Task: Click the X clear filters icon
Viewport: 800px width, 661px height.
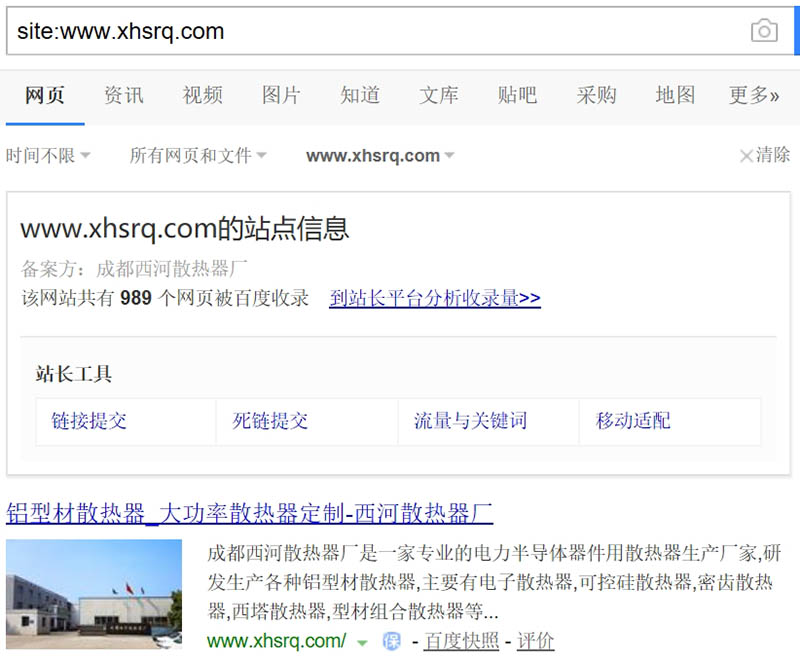Action: (746, 156)
